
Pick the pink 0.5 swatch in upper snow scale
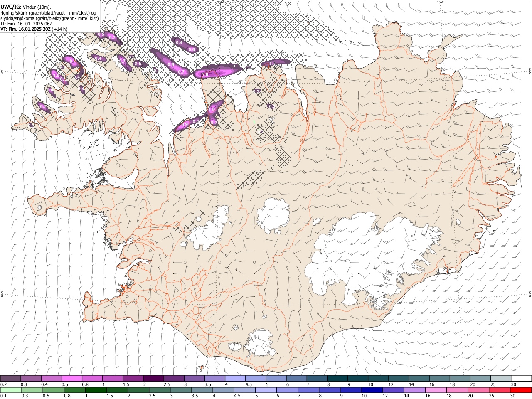[x=71, y=378]
